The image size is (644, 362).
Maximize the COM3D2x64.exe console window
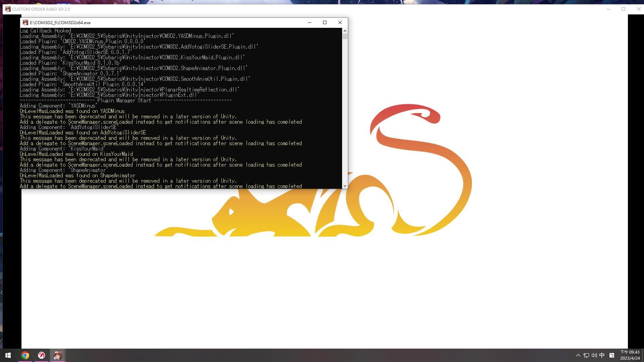click(x=324, y=22)
